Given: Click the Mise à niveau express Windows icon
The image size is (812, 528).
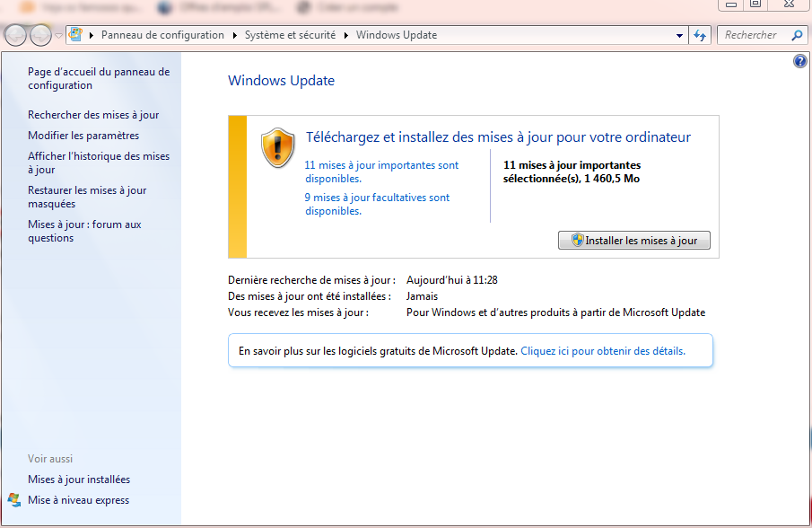Looking at the screenshot, I should [x=14, y=500].
